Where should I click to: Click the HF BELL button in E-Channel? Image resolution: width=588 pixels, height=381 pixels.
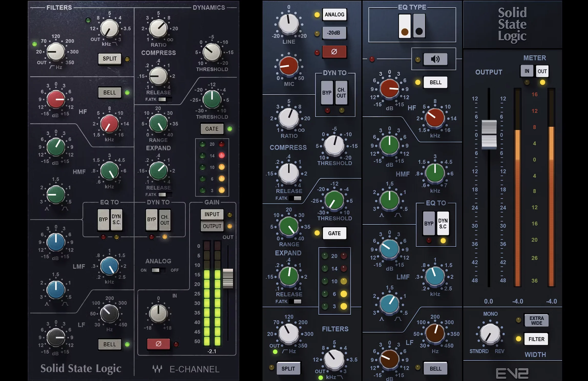(x=110, y=93)
